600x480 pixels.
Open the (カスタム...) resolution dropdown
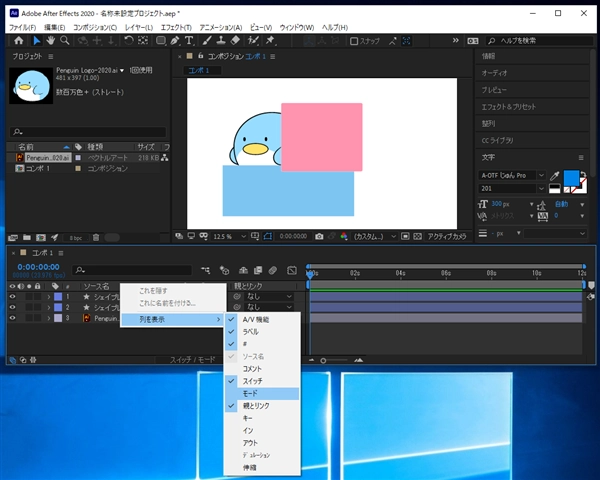[x=374, y=237]
